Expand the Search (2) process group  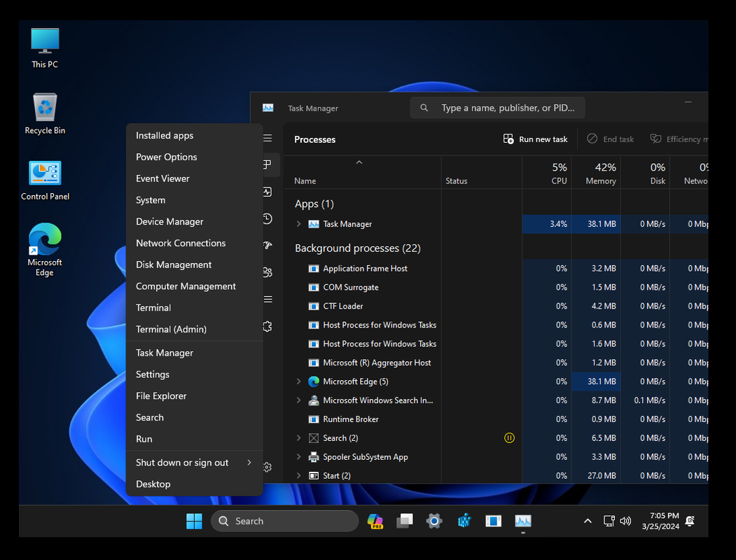tap(298, 438)
